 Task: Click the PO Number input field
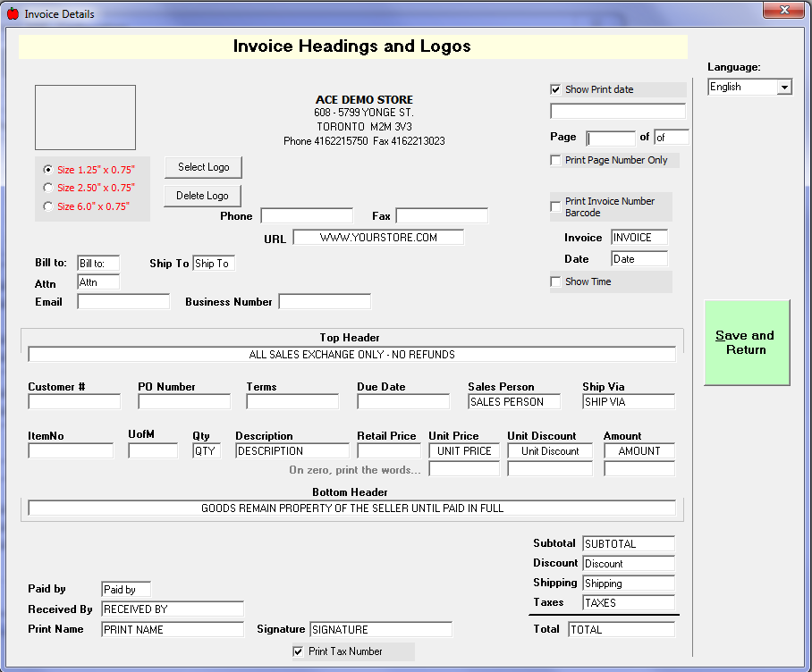click(184, 402)
